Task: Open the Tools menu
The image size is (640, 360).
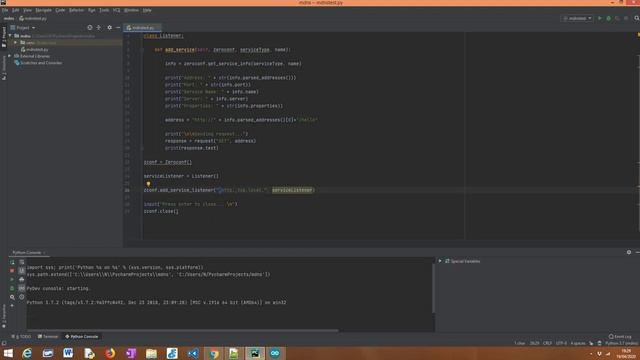Action: click(104, 10)
